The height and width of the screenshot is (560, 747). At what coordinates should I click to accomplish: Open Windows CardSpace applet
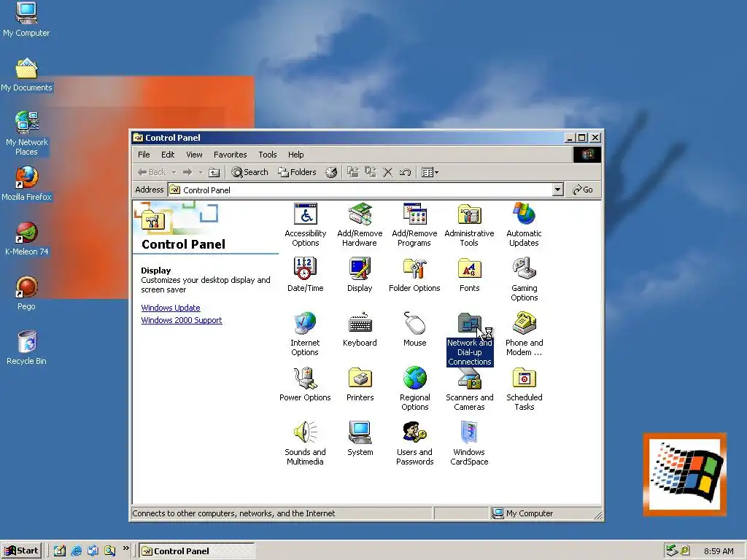[x=469, y=444]
